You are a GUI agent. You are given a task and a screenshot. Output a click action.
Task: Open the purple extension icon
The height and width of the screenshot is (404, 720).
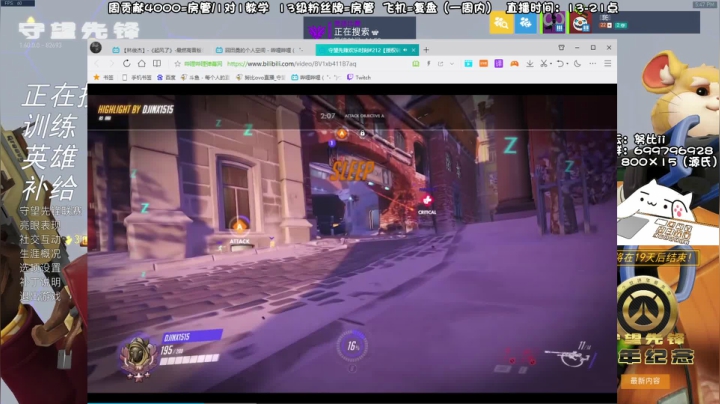click(x=499, y=64)
